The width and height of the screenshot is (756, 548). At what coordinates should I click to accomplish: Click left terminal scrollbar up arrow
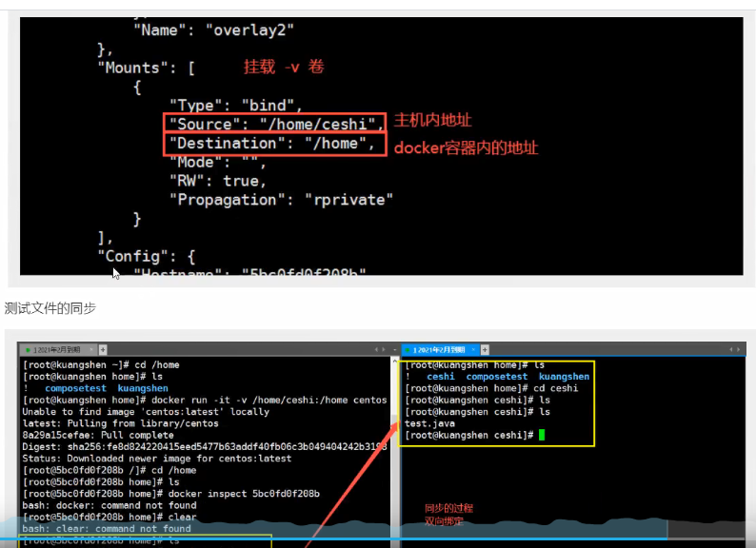[x=395, y=361]
